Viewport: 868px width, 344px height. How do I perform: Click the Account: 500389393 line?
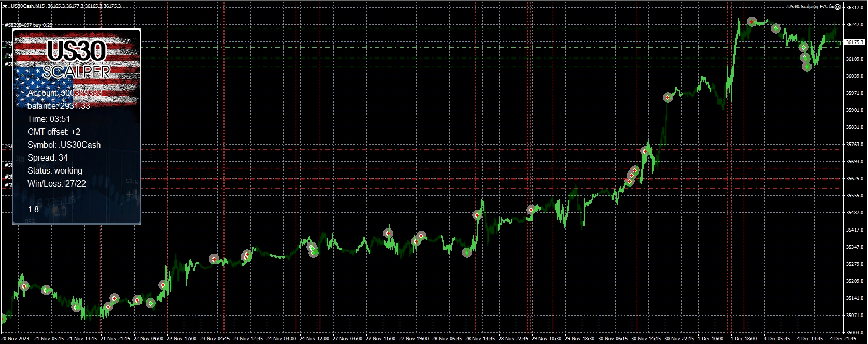65,93
